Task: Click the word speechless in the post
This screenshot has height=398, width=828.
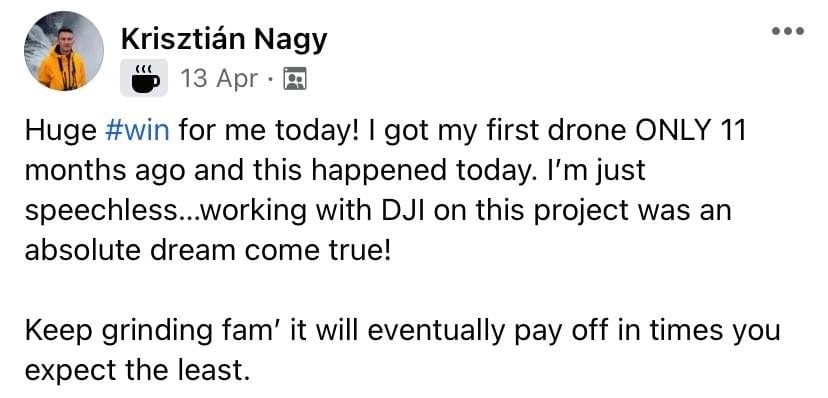Action: pyautogui.click(x=102, y=212)
